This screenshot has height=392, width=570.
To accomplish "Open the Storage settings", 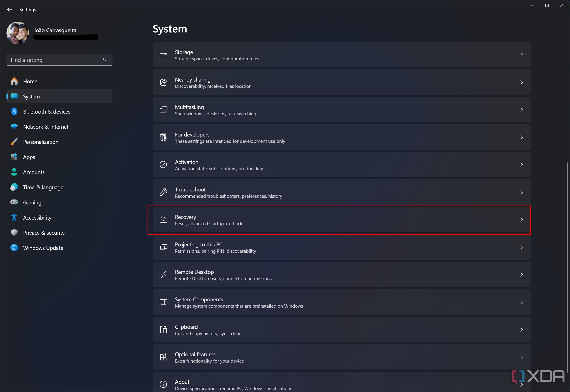I will [x=342, y=55].
